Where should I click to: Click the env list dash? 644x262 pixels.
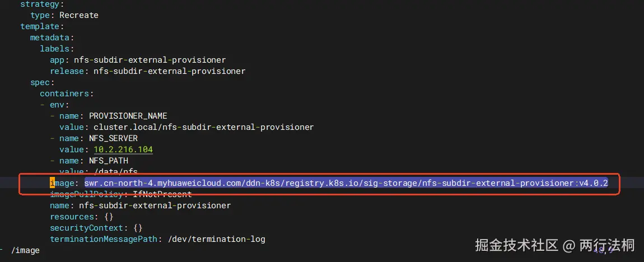click(x=43, y=104)
